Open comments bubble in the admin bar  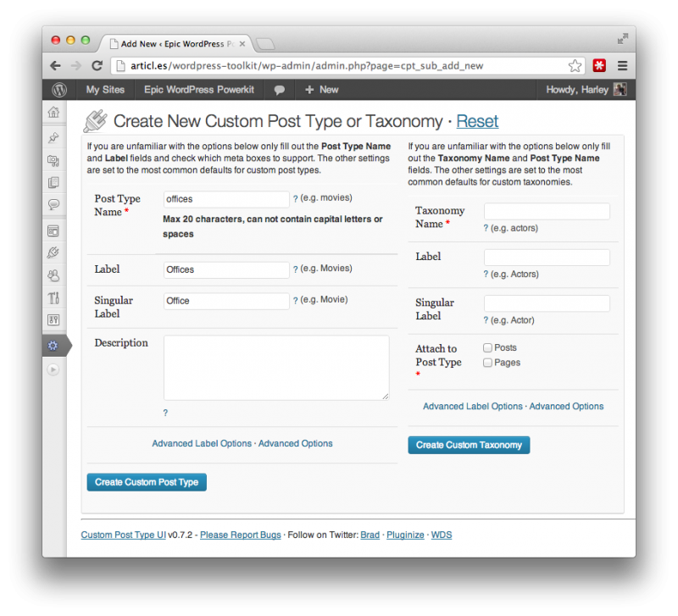(280, 90)
